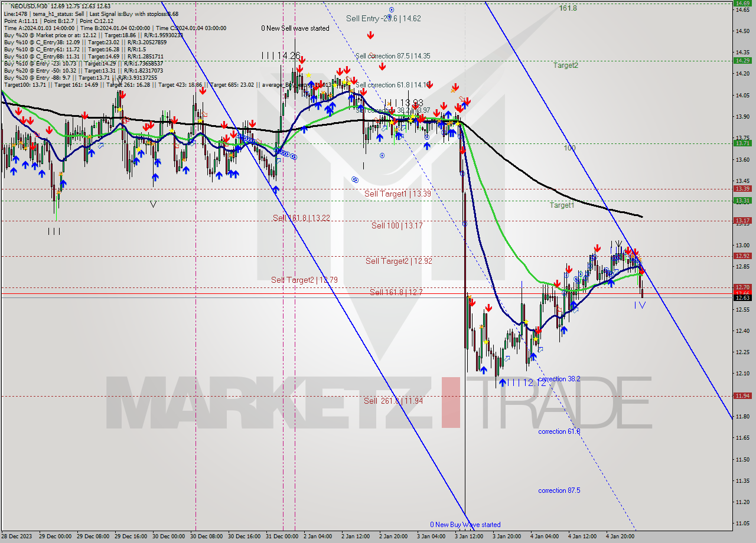Click the green 161.8 level label
Screen dimensions: 756x543
point(568,8)
